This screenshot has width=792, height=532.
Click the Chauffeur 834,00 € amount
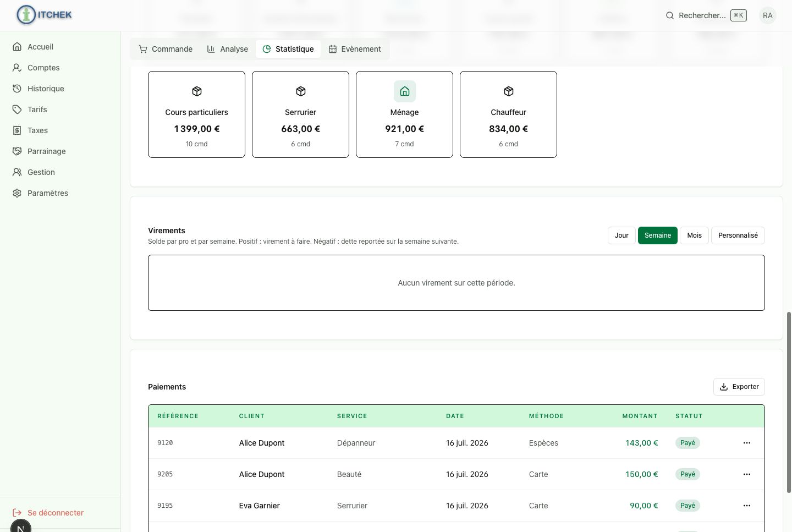coord(509,129)
